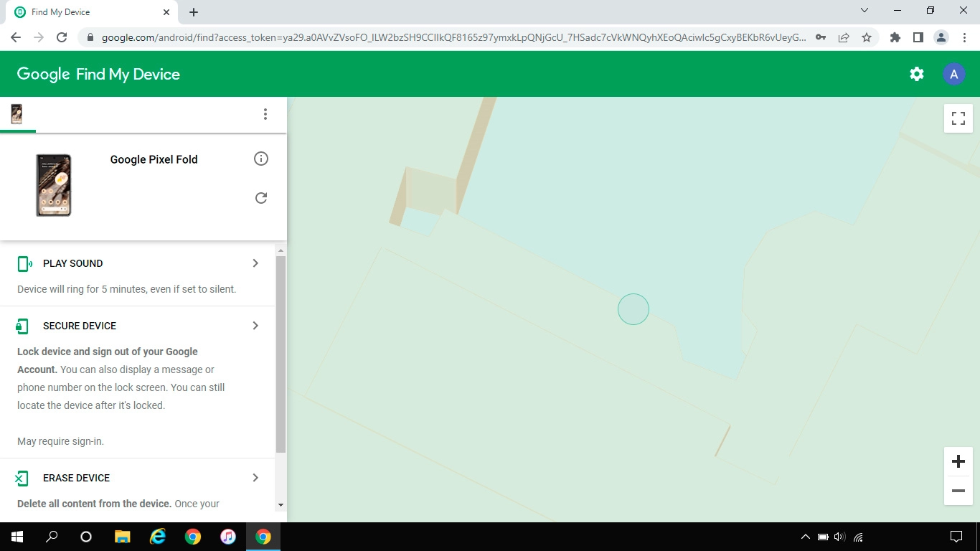Open Find My Device settings gear
The width and height of the screenshot is (980, 551).
(917, 74)
